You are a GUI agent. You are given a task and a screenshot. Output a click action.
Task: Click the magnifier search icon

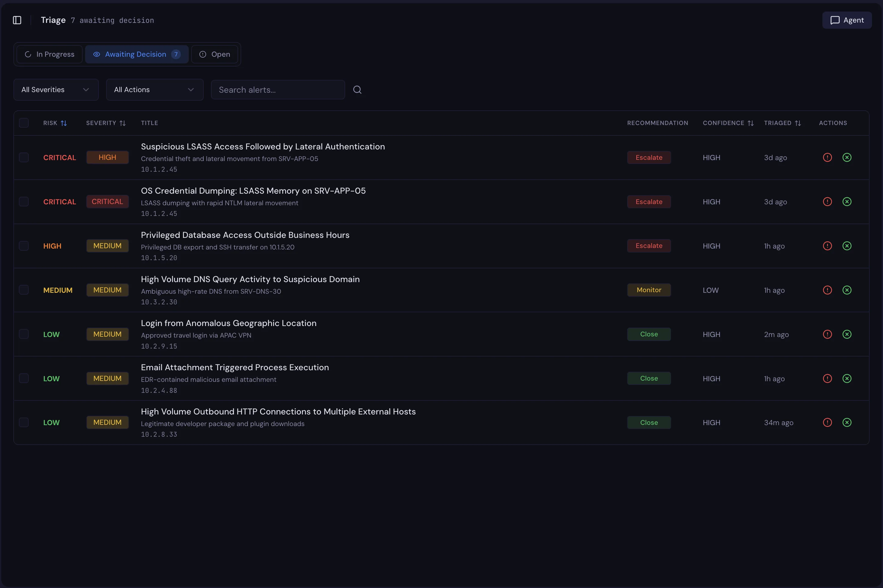click(x=357, y=90)
